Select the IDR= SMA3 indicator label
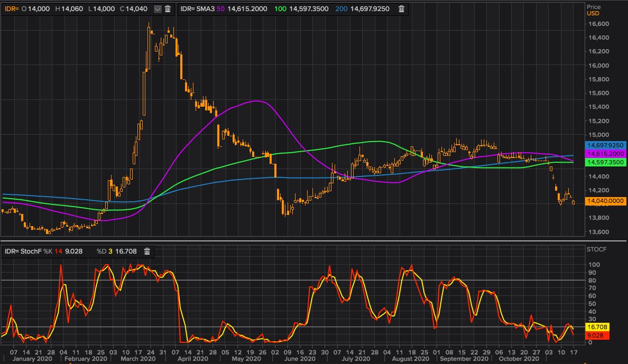 tap(198, 9)
